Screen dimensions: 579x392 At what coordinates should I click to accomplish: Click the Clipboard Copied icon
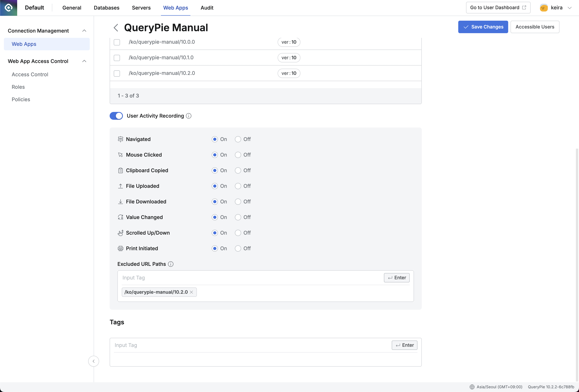point(120,170)
